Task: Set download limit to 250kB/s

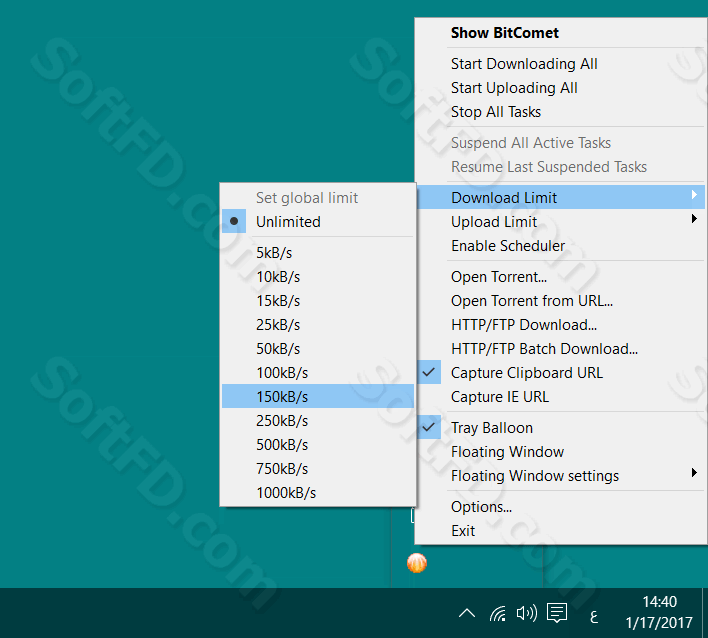Action: [x=318, y=420]
